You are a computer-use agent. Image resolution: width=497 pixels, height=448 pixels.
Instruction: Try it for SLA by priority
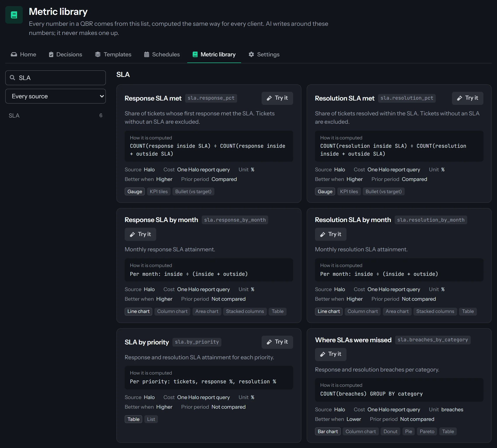click(277, 342)
